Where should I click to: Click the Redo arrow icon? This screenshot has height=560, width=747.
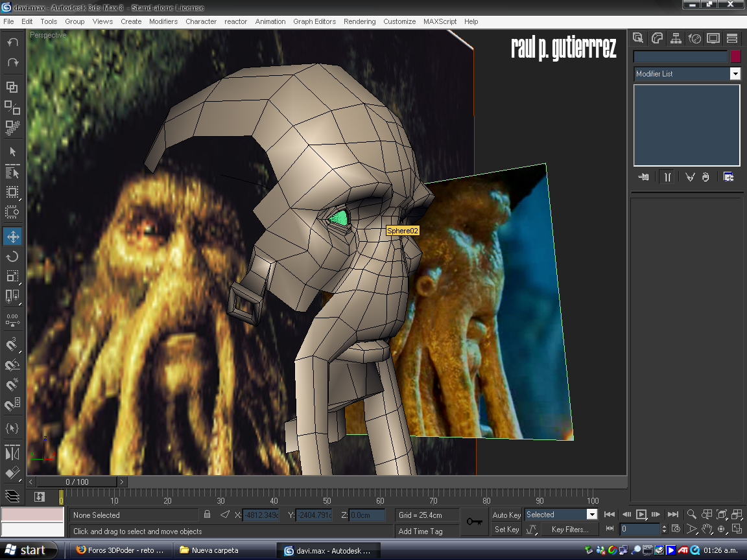point(12,62)
